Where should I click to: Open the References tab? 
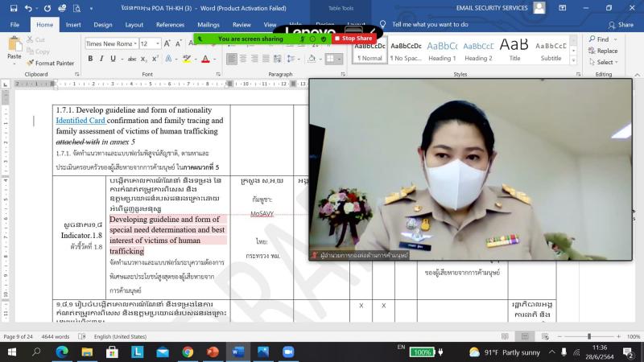(x=170, y=25)
